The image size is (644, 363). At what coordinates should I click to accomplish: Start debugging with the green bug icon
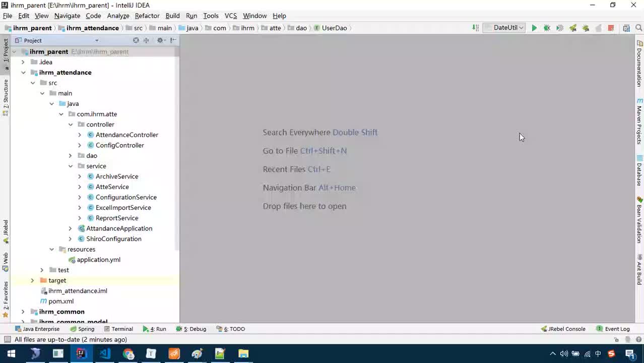pyautogui.click(x=547, y=28)
